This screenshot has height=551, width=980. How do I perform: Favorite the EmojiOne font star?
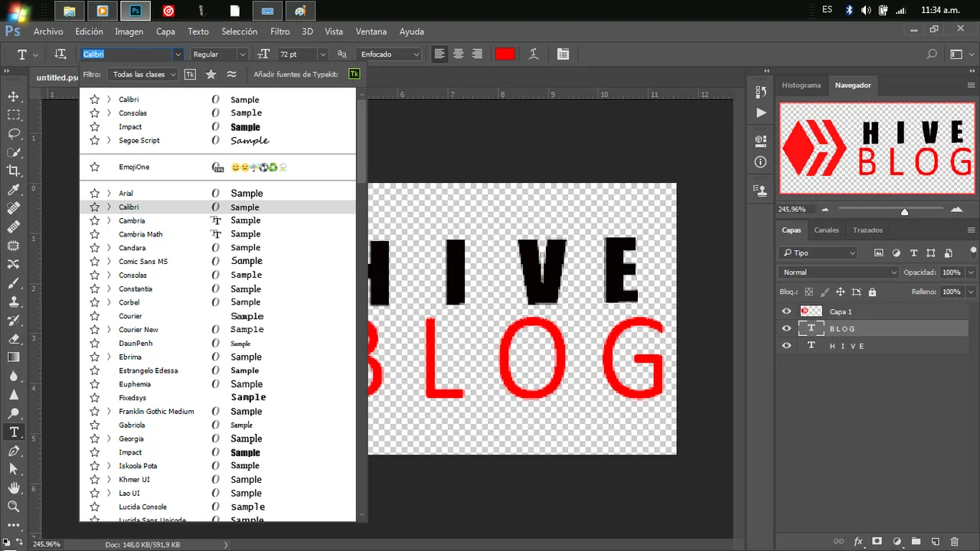(95, 167)
